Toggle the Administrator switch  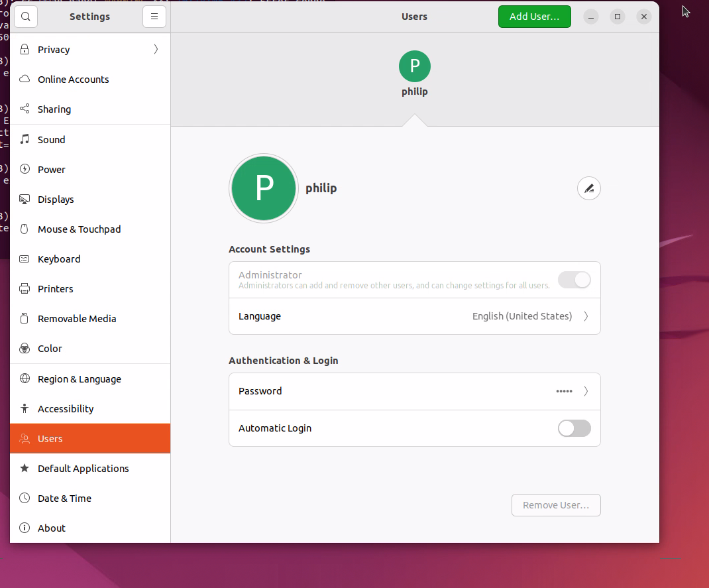point(574,280)
